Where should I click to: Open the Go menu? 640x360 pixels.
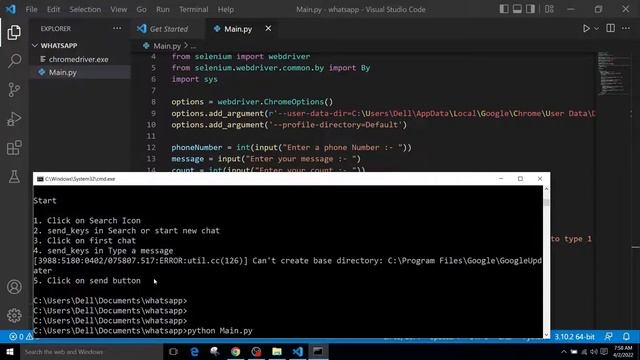141,9
